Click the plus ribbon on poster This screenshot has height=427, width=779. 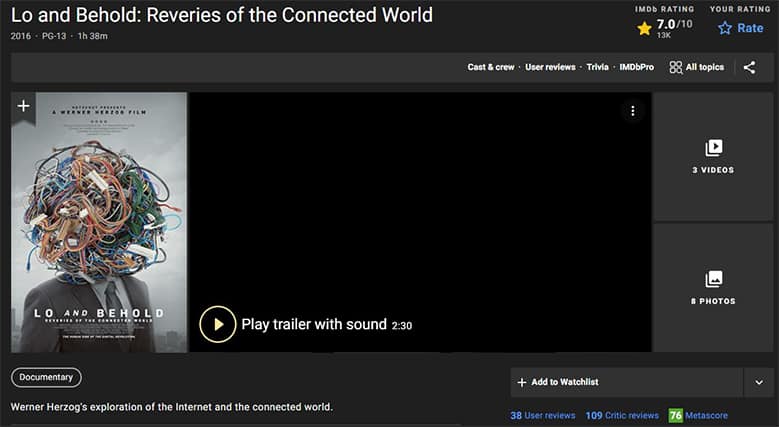click(x=23, y=106)
